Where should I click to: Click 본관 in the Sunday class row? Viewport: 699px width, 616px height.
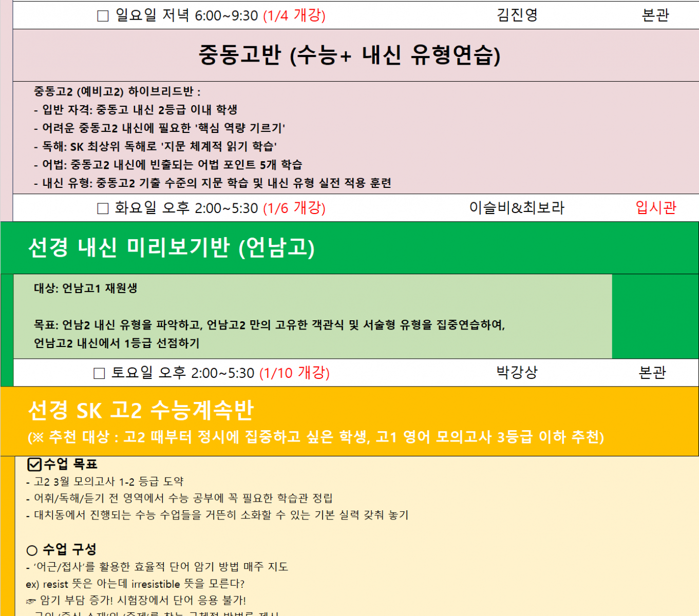pos(655,15)
